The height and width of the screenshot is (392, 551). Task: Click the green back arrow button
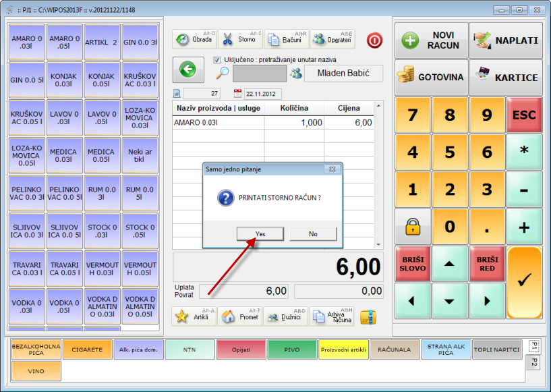coord(187,69)
